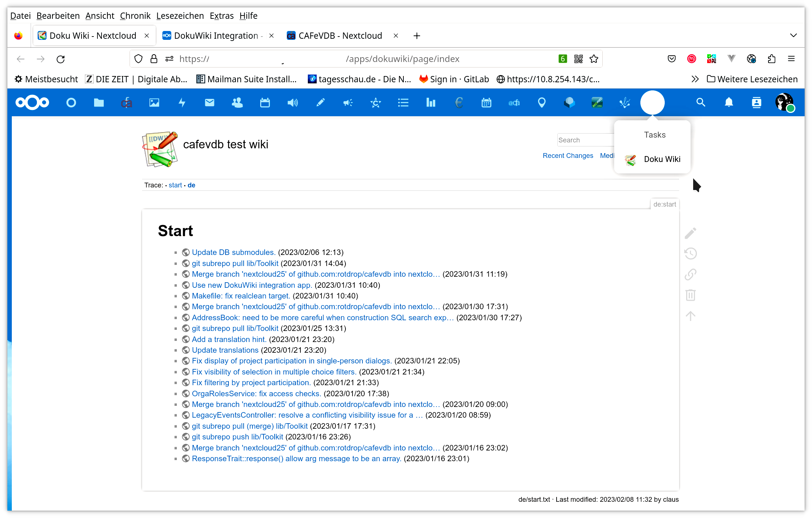Open the Files app folder icon
This screenshot has height=518, width=812.
99,103
